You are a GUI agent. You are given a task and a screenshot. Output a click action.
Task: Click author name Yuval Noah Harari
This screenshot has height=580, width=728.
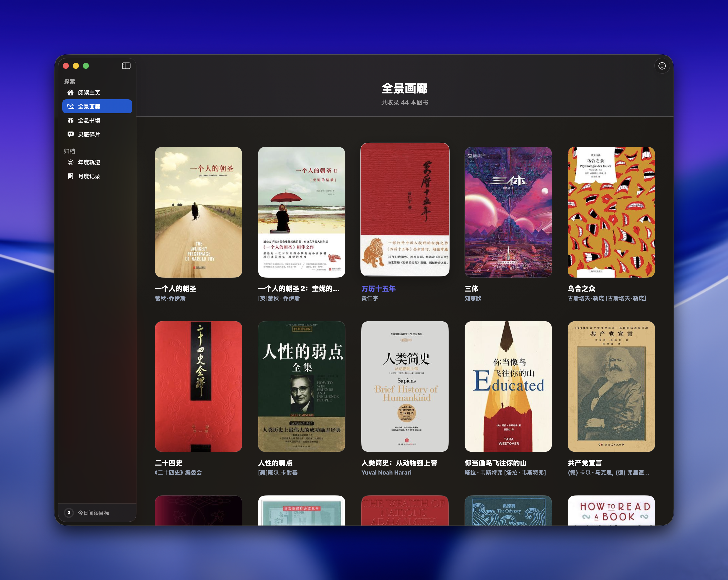point(386,473)
